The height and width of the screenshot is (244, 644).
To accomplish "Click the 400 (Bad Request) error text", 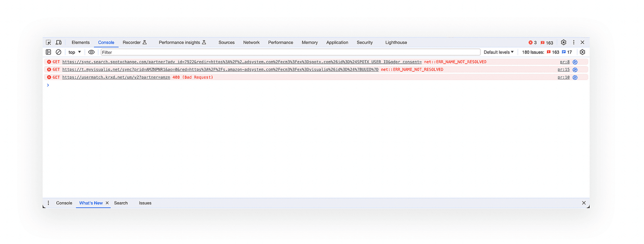I will point(193,77).
